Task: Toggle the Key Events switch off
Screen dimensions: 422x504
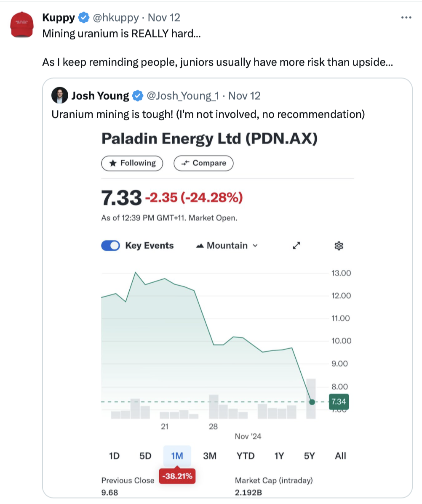Action: (x=110, y=246)
